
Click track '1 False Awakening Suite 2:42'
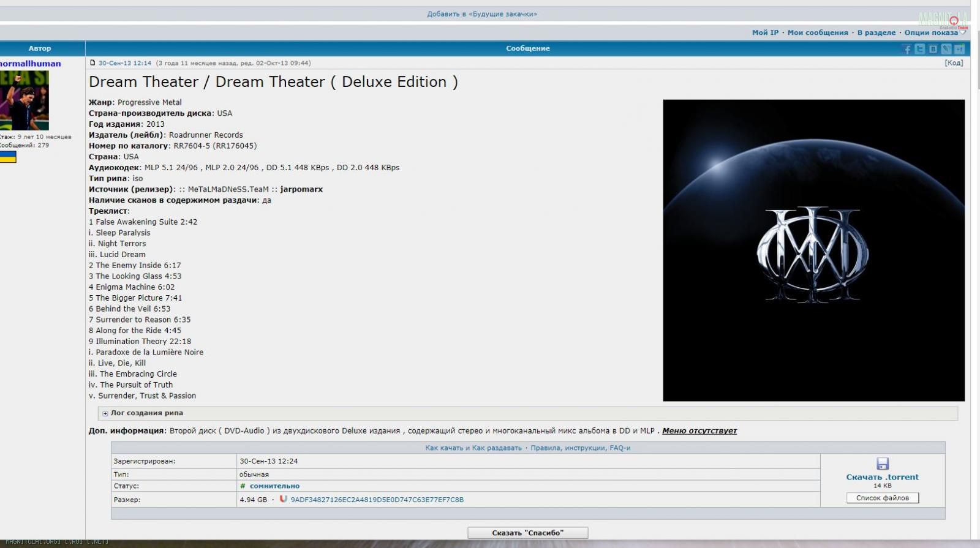coord(143,222)
